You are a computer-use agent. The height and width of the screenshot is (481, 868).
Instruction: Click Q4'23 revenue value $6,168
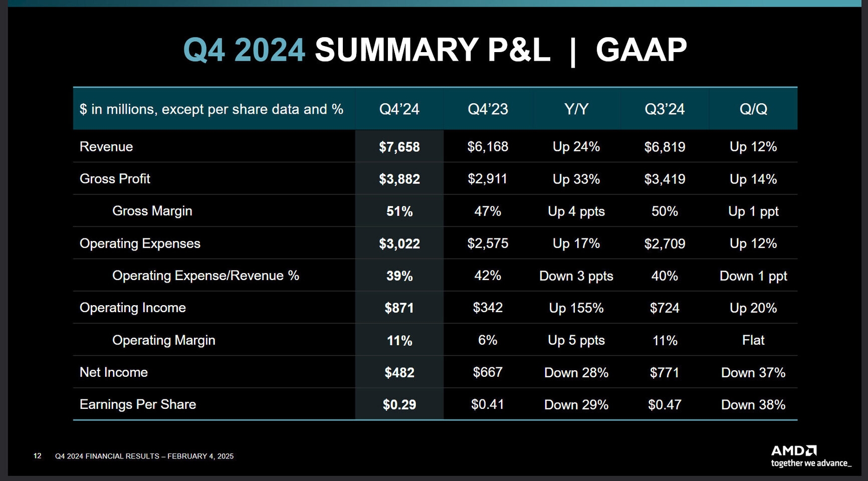point(488,147)
